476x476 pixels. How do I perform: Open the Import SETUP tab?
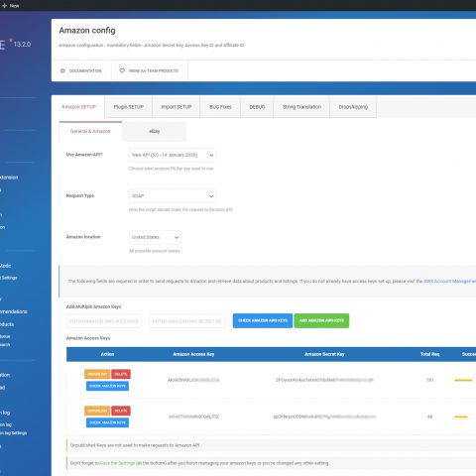coord(177,107)
